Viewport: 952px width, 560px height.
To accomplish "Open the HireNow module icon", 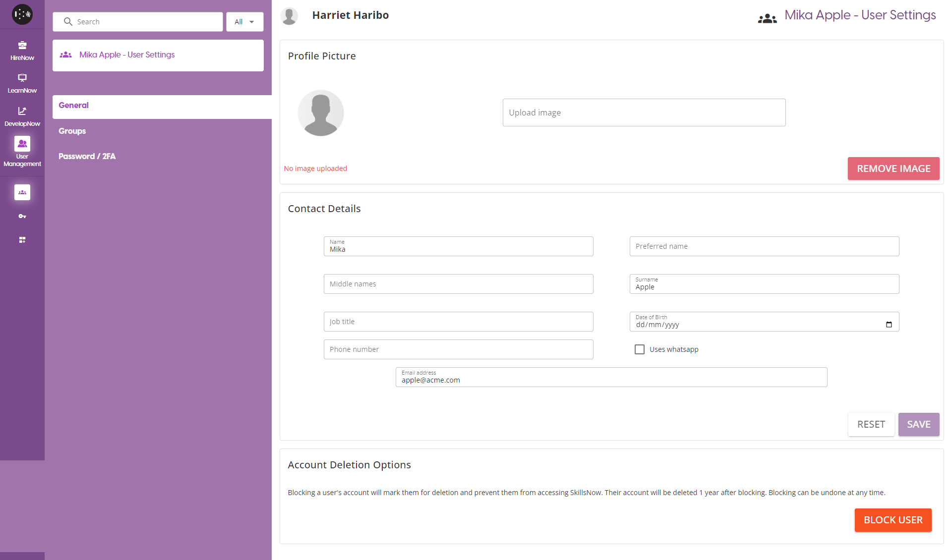I will [22, 50].
